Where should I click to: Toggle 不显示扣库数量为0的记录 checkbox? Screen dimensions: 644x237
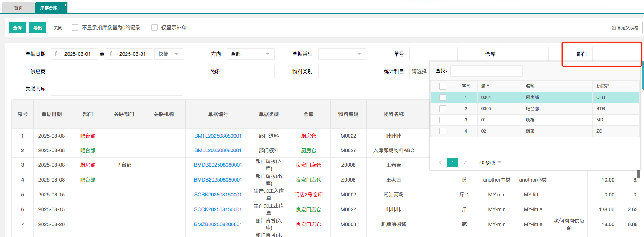click(75, 28)
